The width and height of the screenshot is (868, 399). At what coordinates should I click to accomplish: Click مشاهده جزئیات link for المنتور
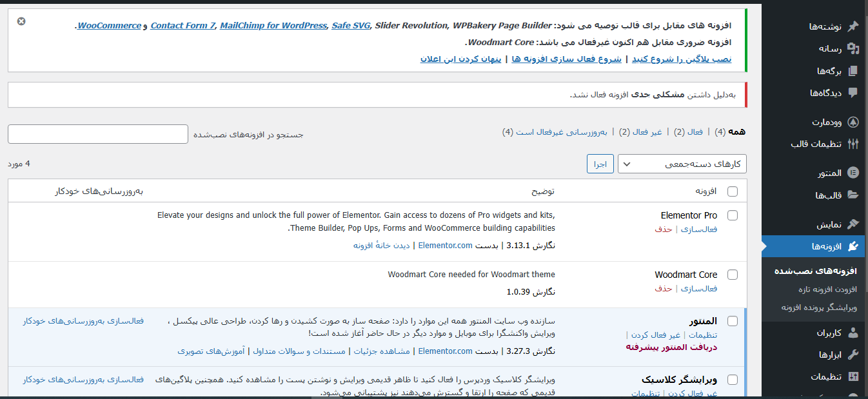click(x=380, y=351)
